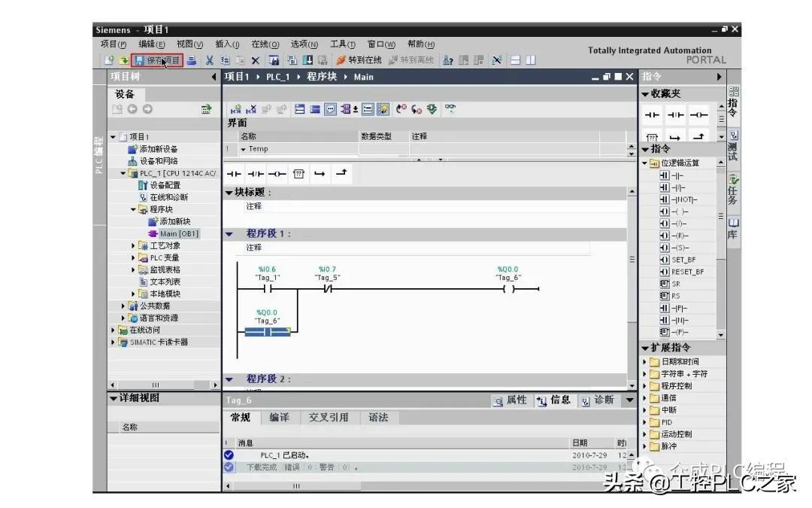Toggle absolute/symbolic operands in the editor toolbar

click(346, 109)
